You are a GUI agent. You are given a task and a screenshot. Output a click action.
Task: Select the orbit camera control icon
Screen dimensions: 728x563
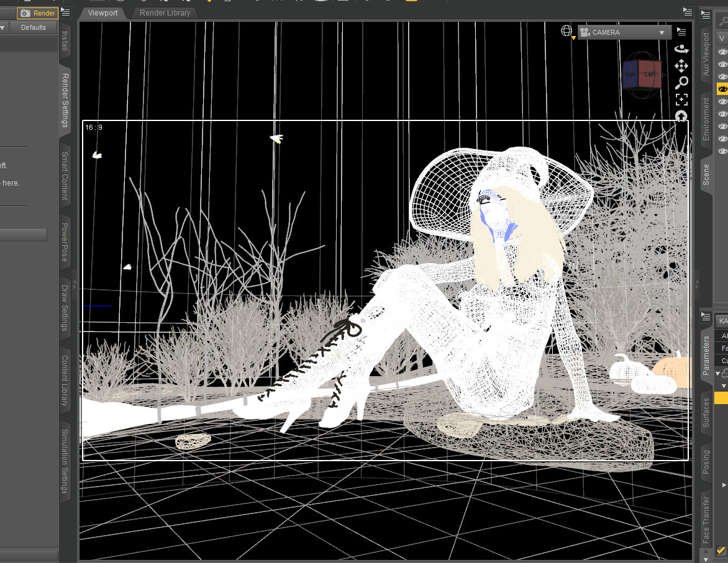click(x=681, y=49)
